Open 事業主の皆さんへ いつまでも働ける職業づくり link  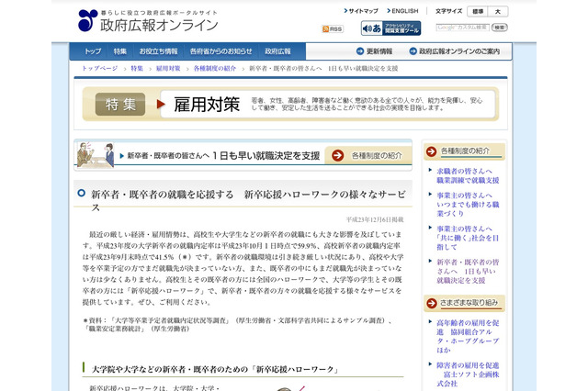point(468,205)
